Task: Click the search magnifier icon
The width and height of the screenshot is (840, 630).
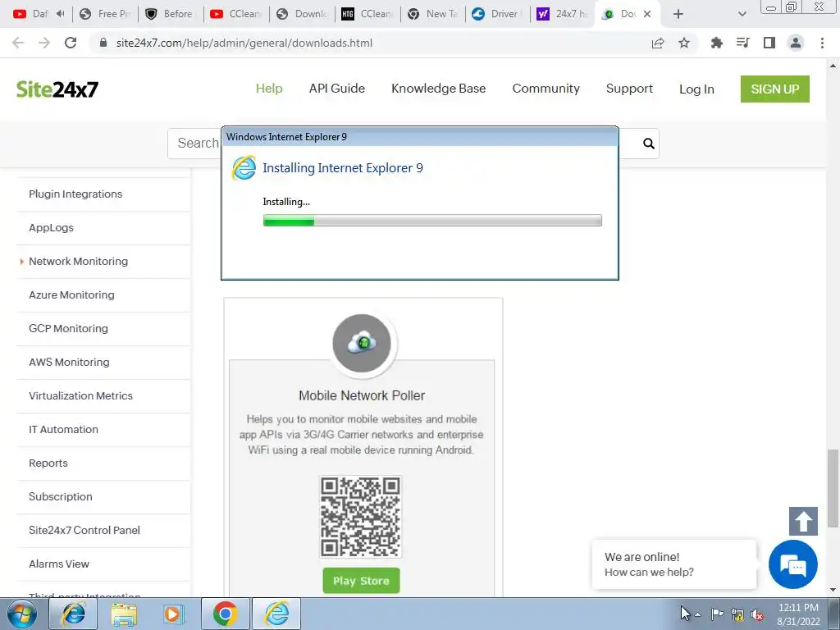Action: 649,144
